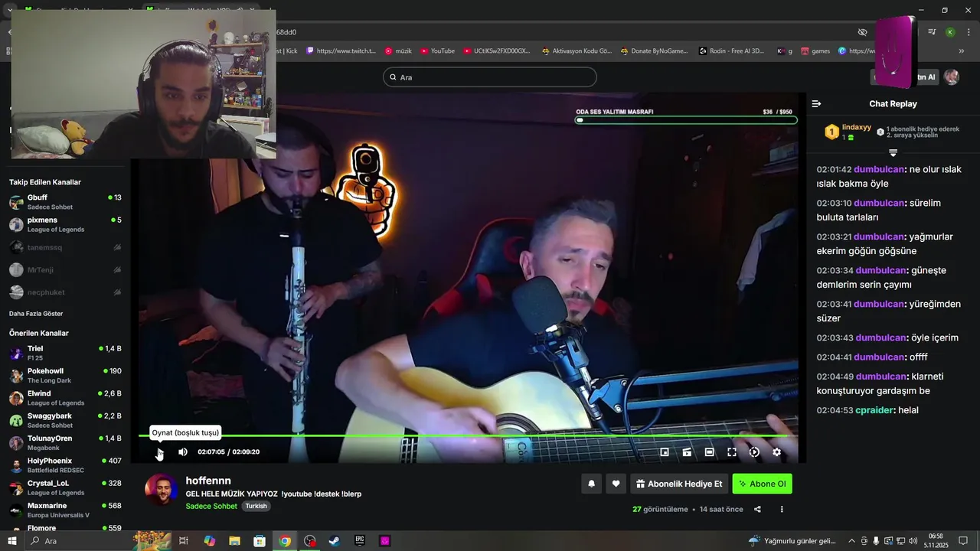Open necphuket channel in sidebar

65,292
